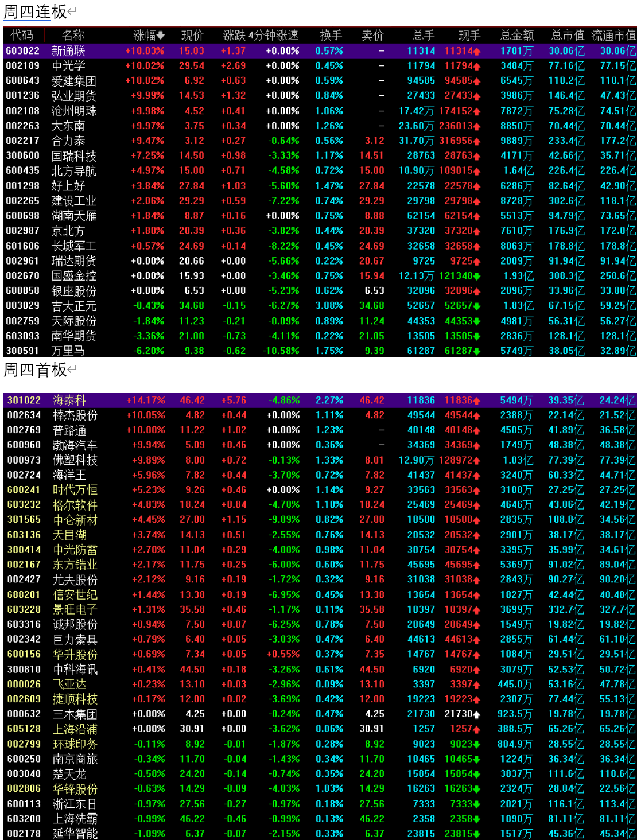Click stock name 银座股份
Viewport: 637px width, 840px height.
tap(73, 291)
